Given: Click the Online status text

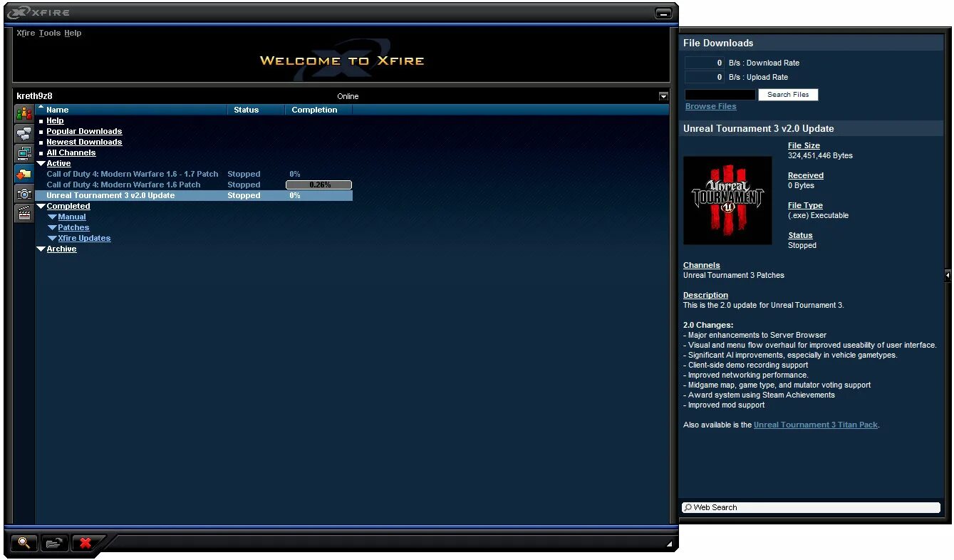Looking at the screenshot, I should tap(348, 96).
